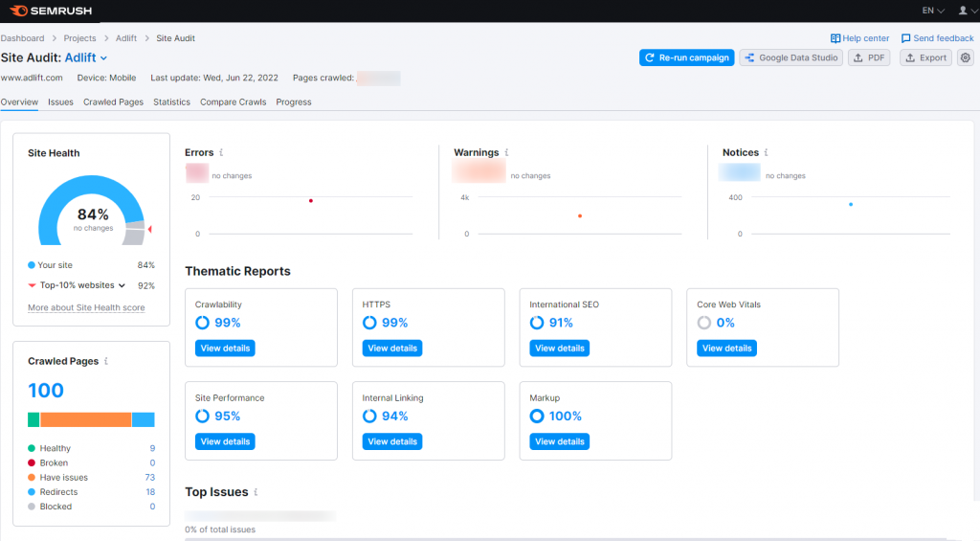
Task: Click Core Web Vitals ring icon
Action: point(704,323)
